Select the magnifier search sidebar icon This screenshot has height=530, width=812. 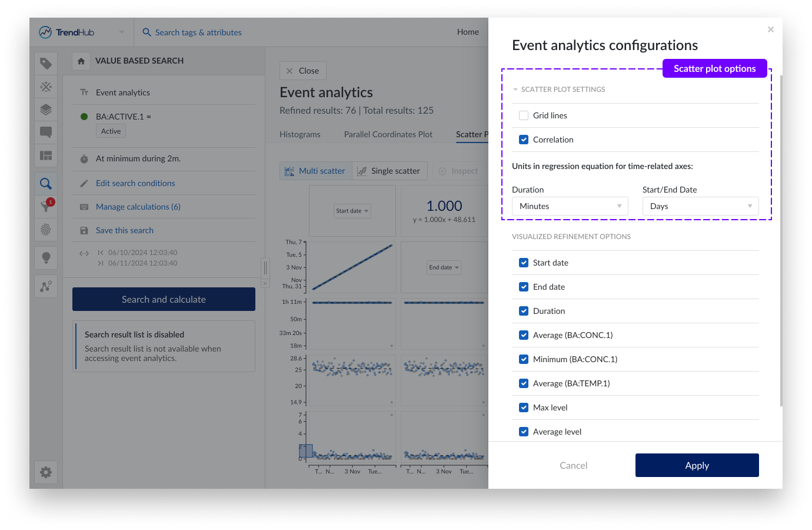(46, 184)
